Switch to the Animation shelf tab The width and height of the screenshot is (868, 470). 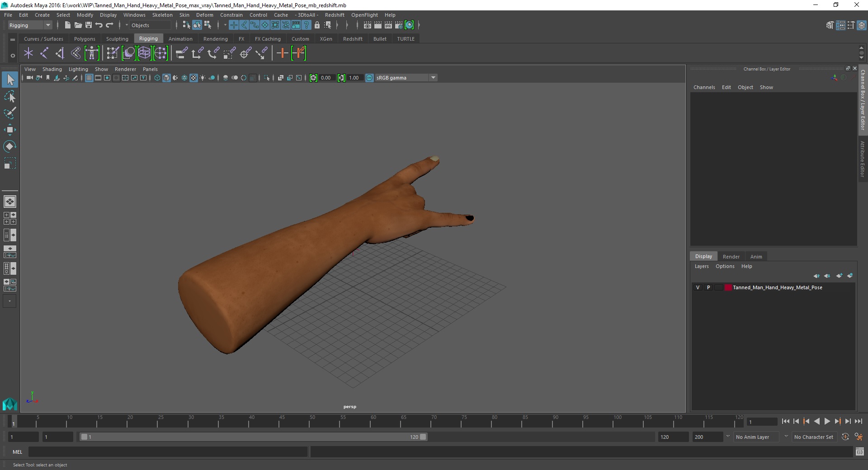coord(180,39)
